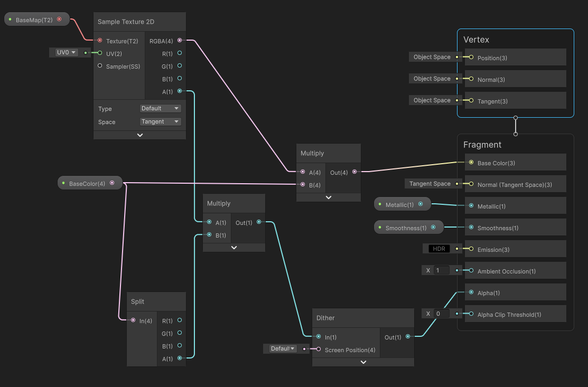This screenshot has width=588, height=387.
Task: Click the Split node In(4) input port
Action: point(133,320)
